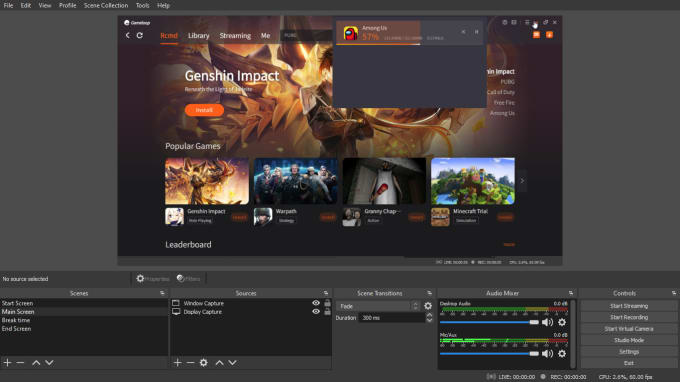Image resolution: width=680 pixels, height=382 pixels.
Task: Move the scene up in the Scenes list
Action: pyautogui.click(x=36, y=362)
